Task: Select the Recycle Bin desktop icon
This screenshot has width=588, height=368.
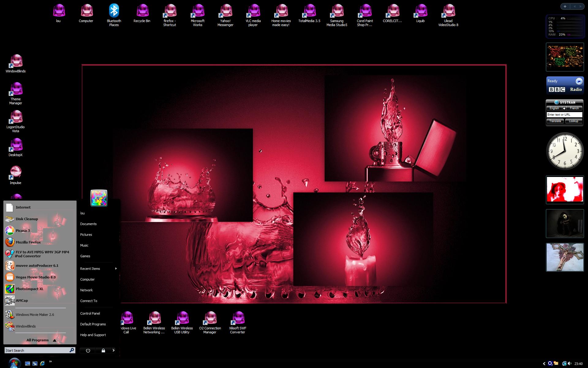Action: coord(142,13)
